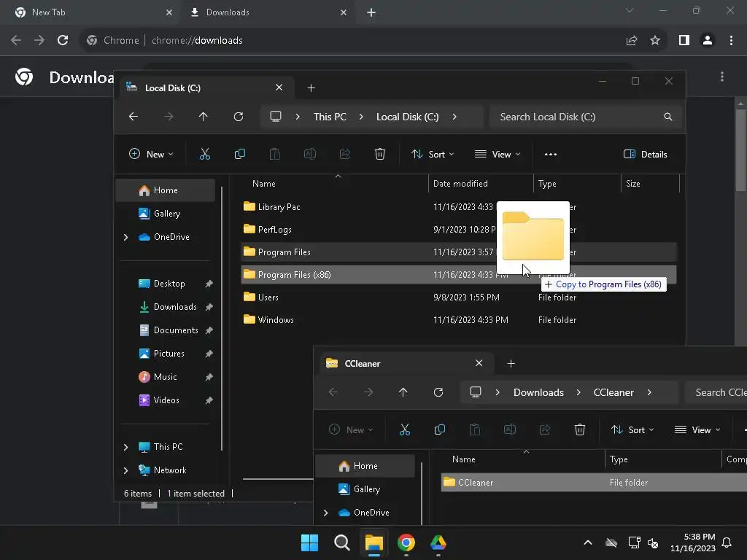Click Local Disk (C:) breadcrumb segment
The height and width of the screenshot is (560, 747).
pos(407,117)
